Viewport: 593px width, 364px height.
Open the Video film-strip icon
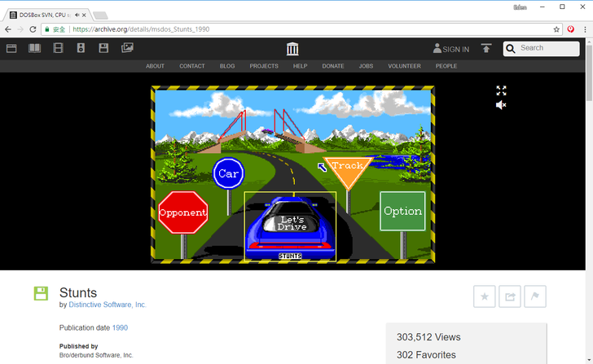click(x=58, y=48)
